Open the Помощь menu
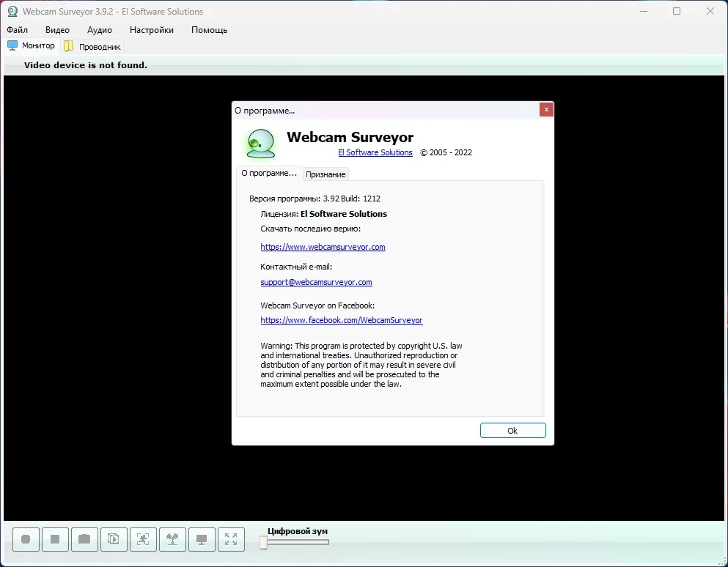The height and width of the screenshot is (567, 728). pos(209,30)
